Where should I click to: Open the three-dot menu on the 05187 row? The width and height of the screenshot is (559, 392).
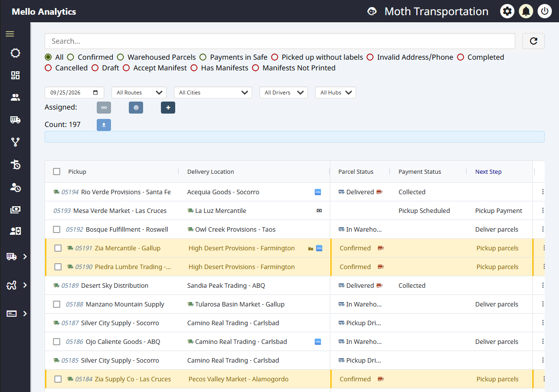point(543,323)
